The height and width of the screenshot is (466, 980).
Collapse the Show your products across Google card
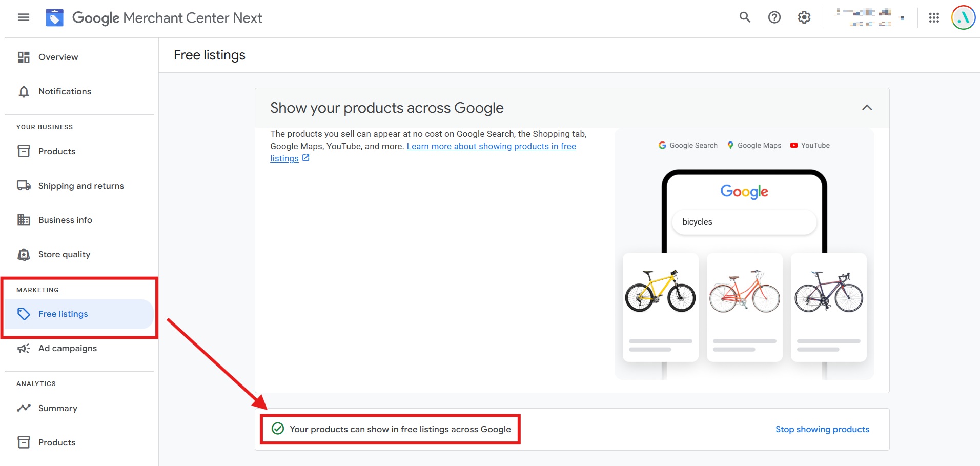[867, 108]
